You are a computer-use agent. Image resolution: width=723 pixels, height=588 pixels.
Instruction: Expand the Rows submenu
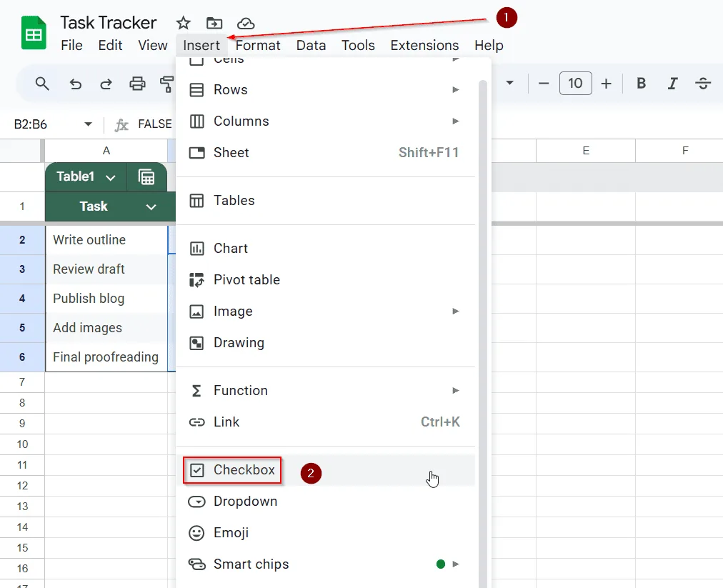coord(326,89)
